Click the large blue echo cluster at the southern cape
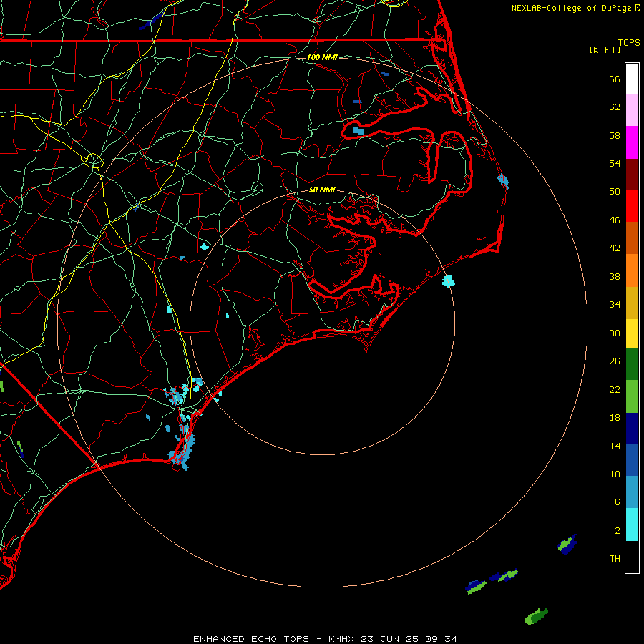 click(x=182, y=450)
